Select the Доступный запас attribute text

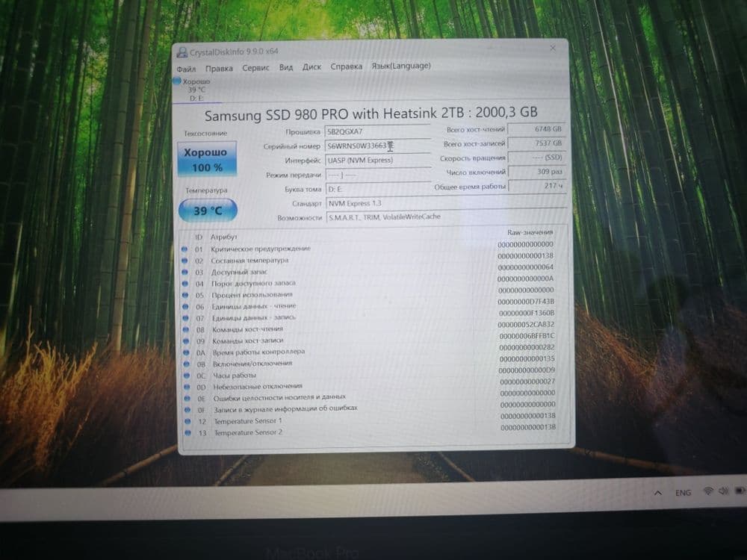click(239, 272)
